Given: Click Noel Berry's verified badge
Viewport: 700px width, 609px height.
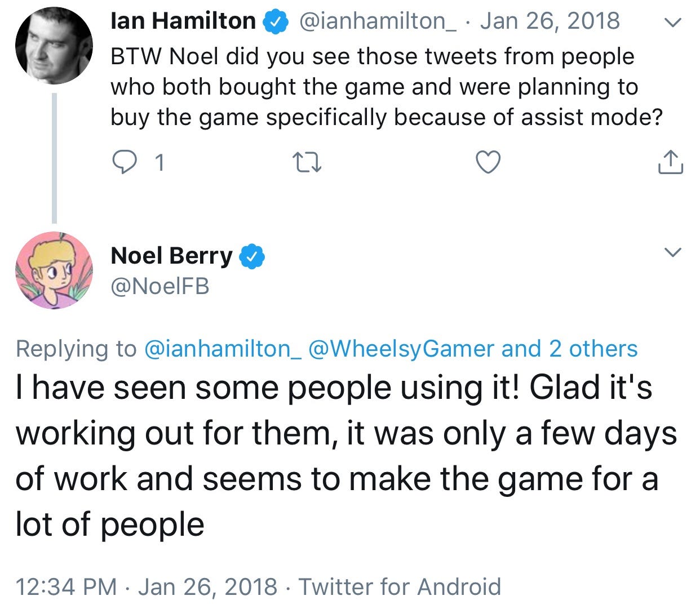Looking at the screenshot, I should [x=252, y=256].
